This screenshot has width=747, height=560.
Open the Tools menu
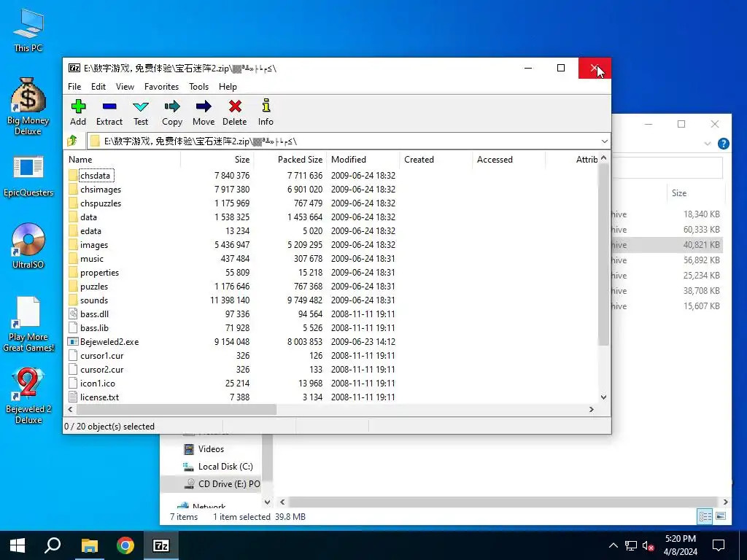click(198, 87)
